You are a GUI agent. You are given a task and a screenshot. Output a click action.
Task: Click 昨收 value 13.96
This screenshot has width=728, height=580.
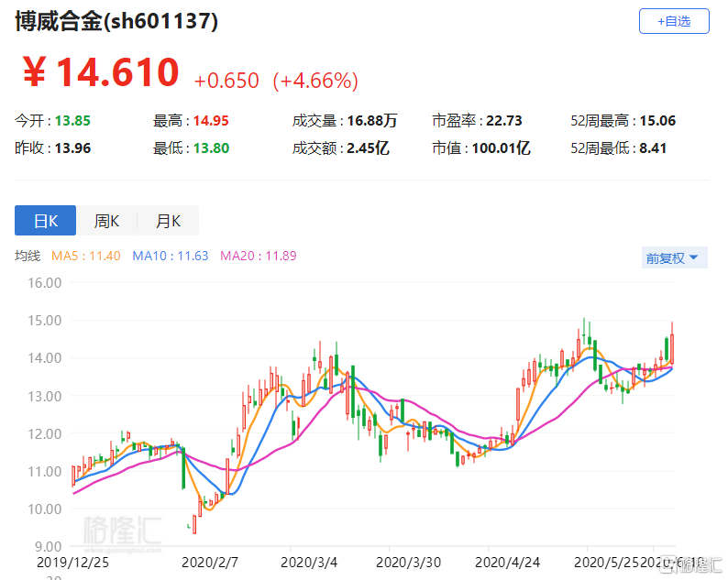pyautogui.click(x=73, y=148)
